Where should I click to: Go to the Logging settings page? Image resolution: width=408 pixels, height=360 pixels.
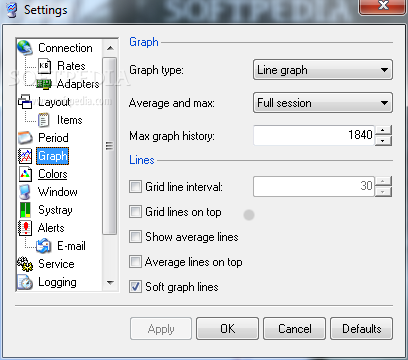[57, 282]
